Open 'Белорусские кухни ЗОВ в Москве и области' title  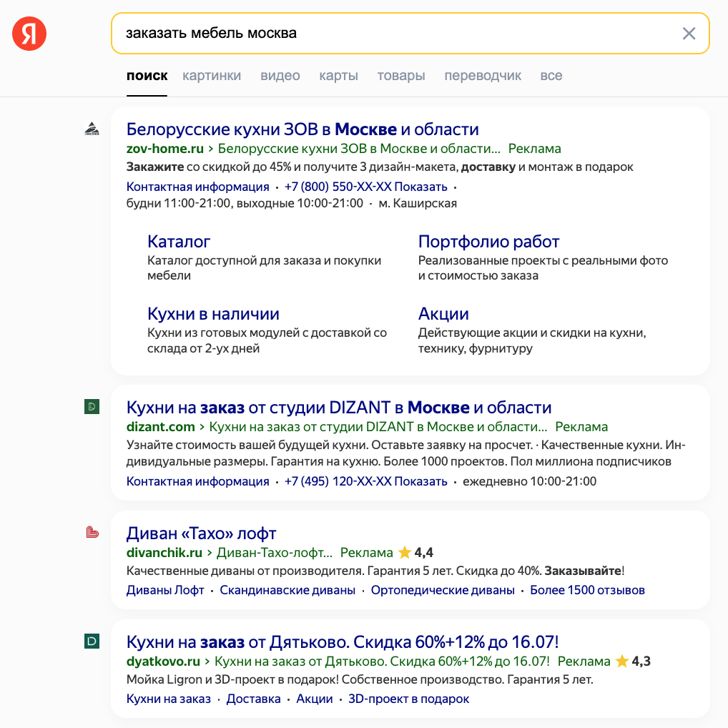click(302, 129)
